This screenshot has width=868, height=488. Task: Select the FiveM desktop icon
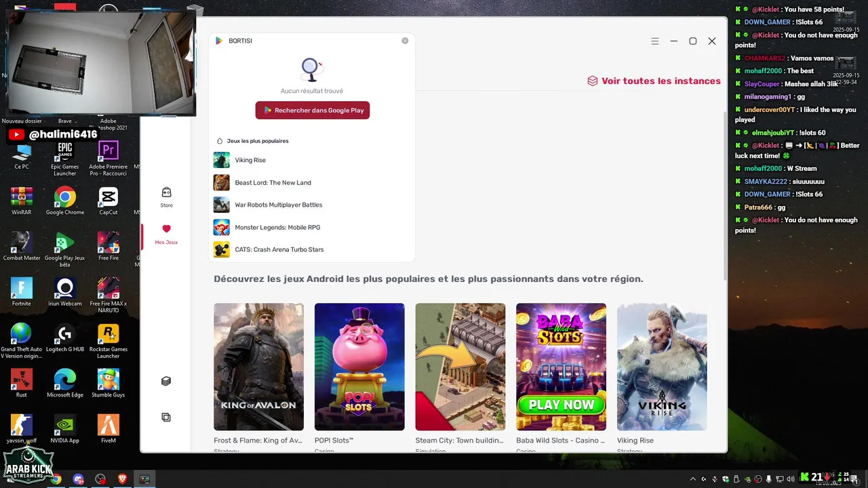(x=108, y=429)
